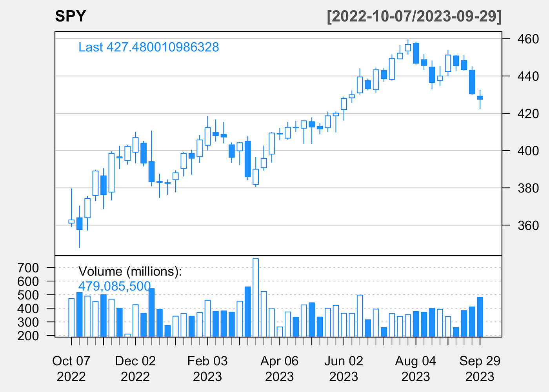Click the Apr 06 2023 date label
549x392 pixels.
coord(280,368)
